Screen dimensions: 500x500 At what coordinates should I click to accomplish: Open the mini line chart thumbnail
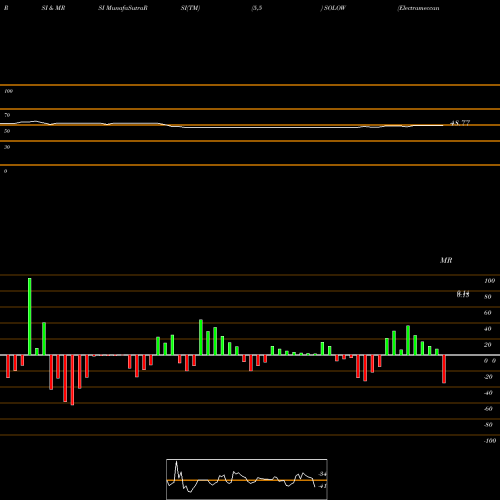tap(247, 479)
